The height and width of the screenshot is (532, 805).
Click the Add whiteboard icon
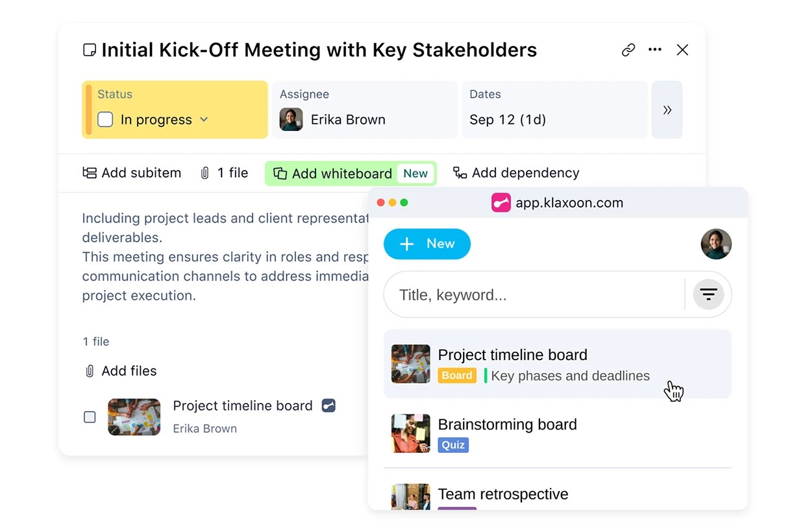point(281,173)
